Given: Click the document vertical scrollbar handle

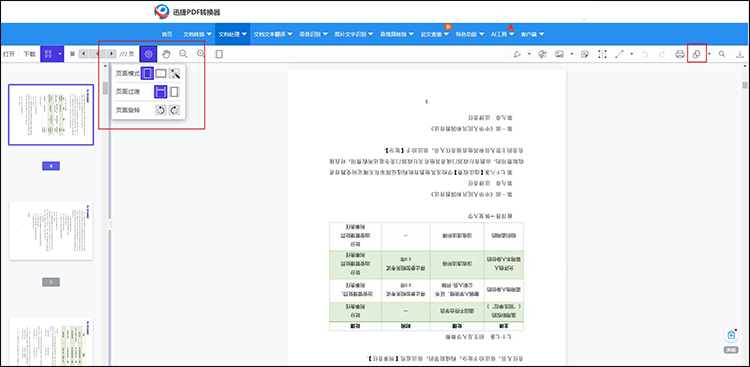Looking at the screenshot, I should click(745, 85).
